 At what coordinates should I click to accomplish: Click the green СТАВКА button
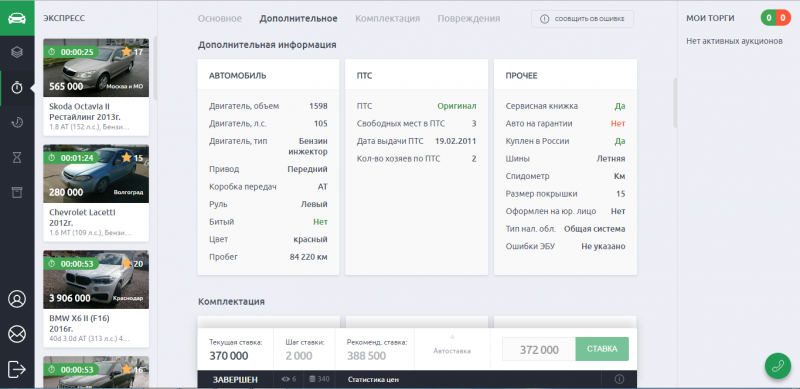(x=602, y=349)
